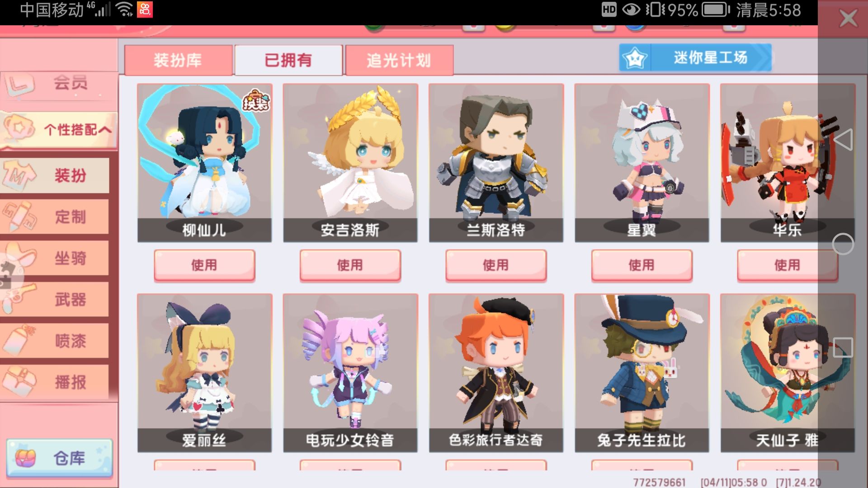Screen dimensions: 868x488
Task: Switch to the 装扮库 tab
Action: point(178,60)
